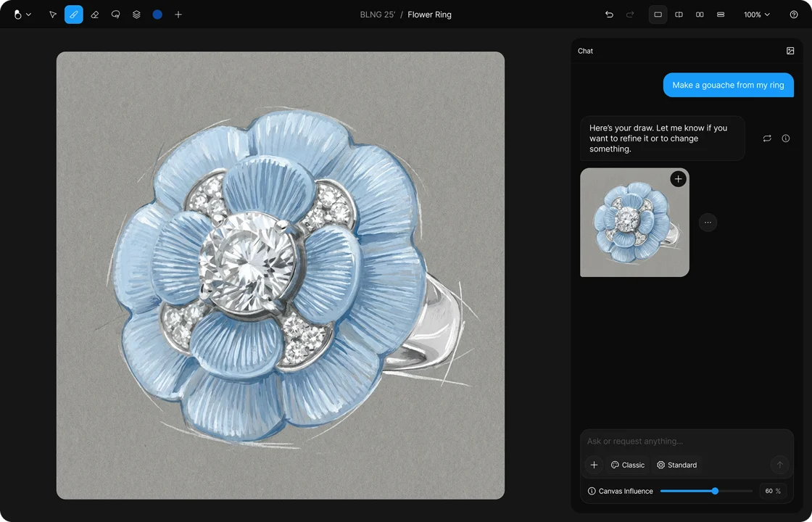Screen dimensions: 812x522
Task: Click the 'Make a gouache from my ring' message
Action: 728,85
